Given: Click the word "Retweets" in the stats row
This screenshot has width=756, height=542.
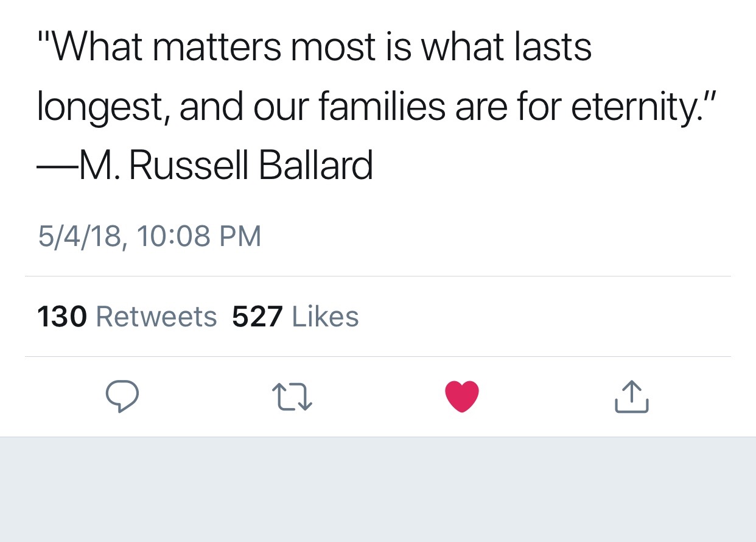Looking at the screenshot, I should [x=156, y=317].
